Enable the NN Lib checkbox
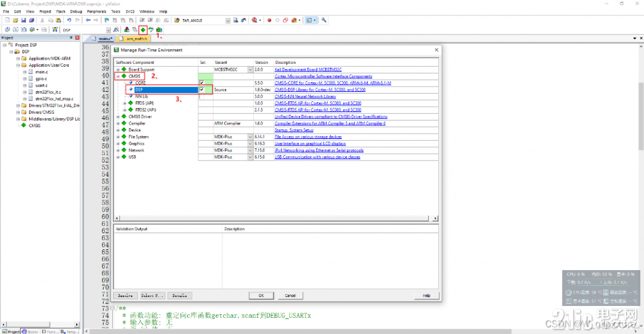Image resolution: width=644 pixels, height=334 pixels. tap(202, 96)
